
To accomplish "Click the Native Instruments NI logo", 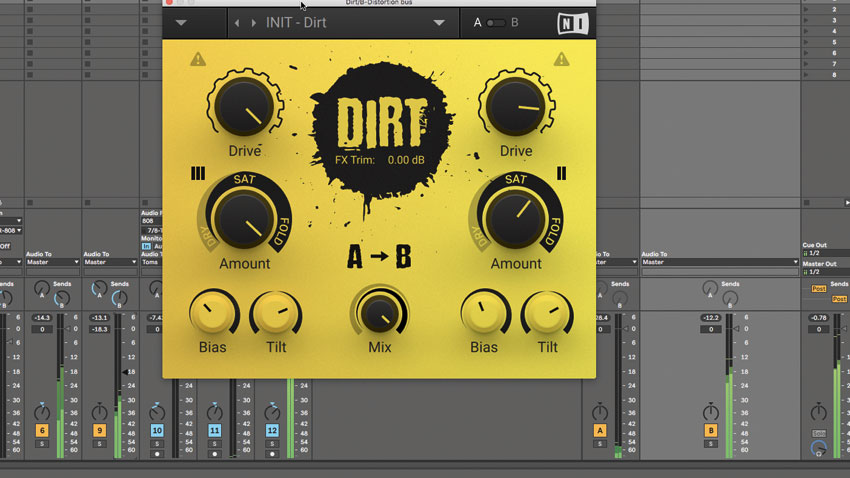I will click(x=573, y=23).
